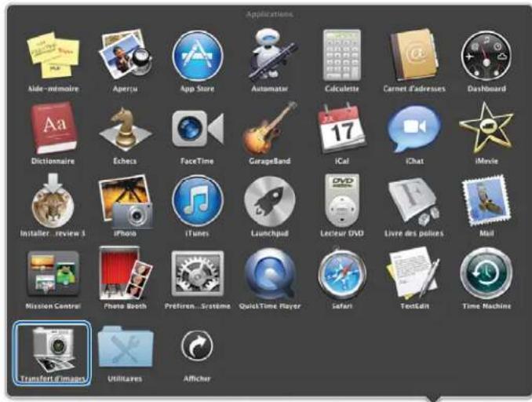The width and height of the screenshot is (532, 402).
Task: Open the Safari compass icon
Action: click(x=342, y=273)
